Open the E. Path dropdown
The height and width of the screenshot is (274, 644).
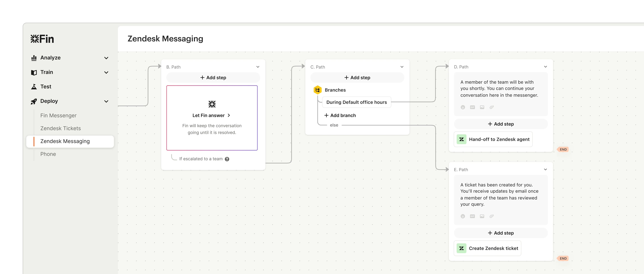click(545, 169)
